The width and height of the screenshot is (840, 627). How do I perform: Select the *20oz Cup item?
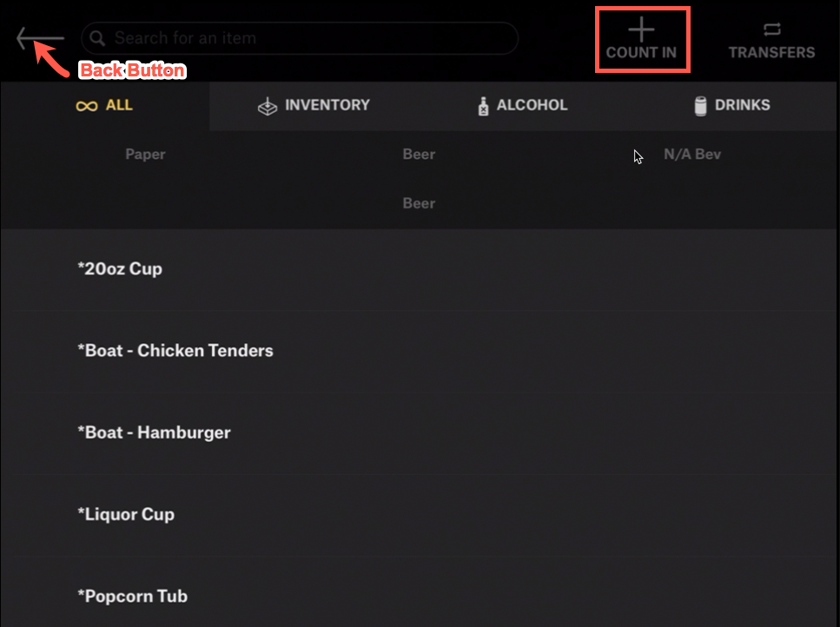coord(120,269)
